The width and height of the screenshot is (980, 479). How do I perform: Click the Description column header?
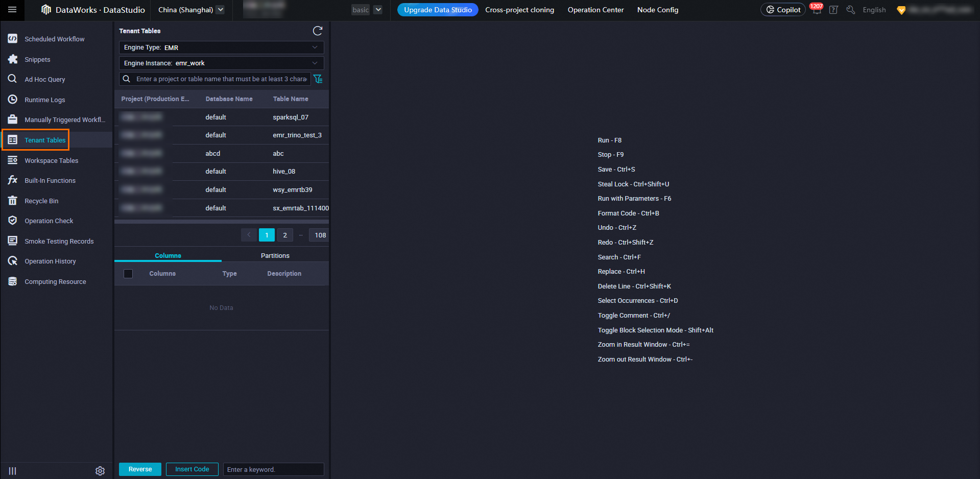[x=284, y=274]
